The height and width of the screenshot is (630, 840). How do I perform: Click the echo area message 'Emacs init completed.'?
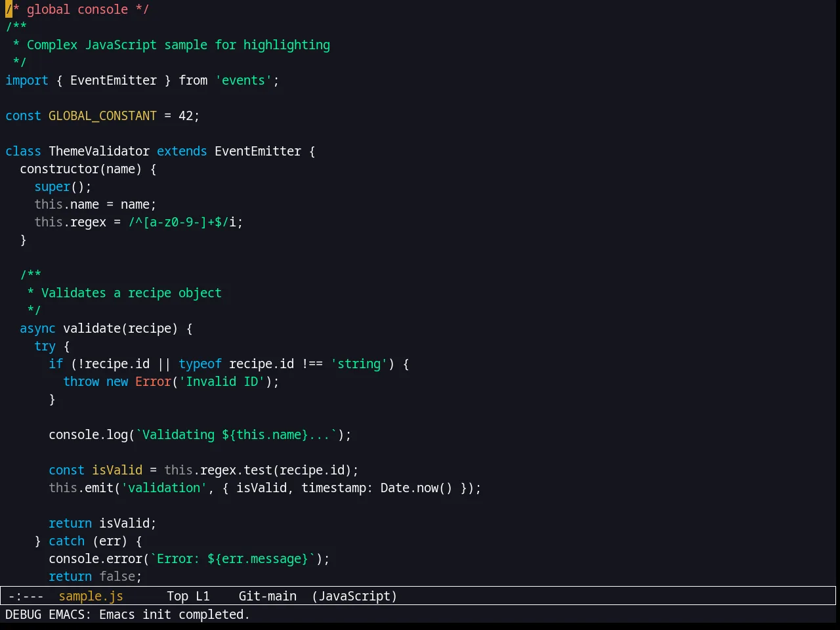[x=174, y=614]
